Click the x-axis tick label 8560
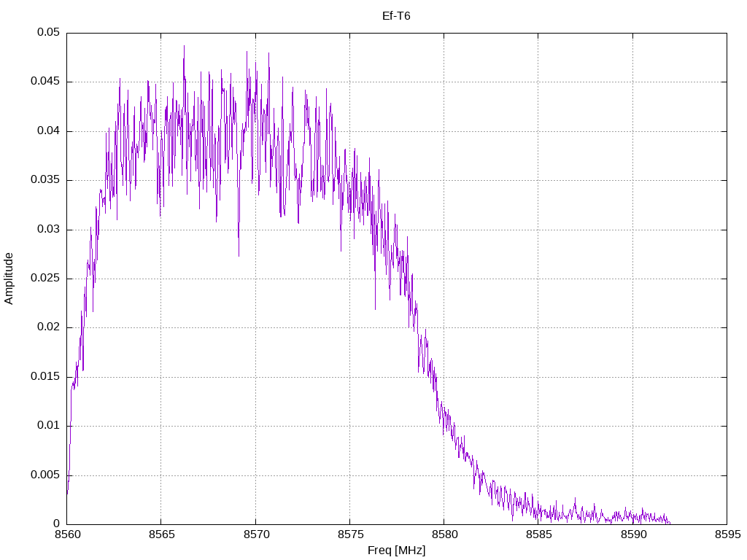 tap(66, 534)
